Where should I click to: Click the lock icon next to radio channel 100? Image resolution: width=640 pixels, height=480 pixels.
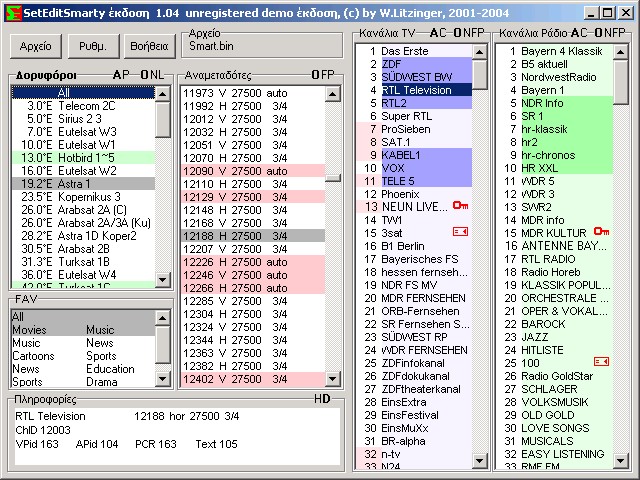601,361
